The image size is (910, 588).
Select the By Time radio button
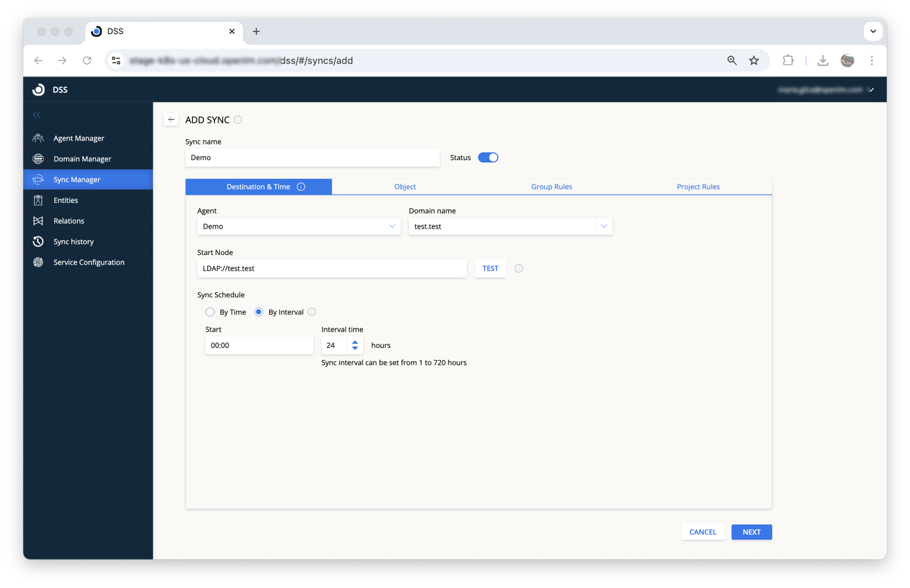(210, 312)
